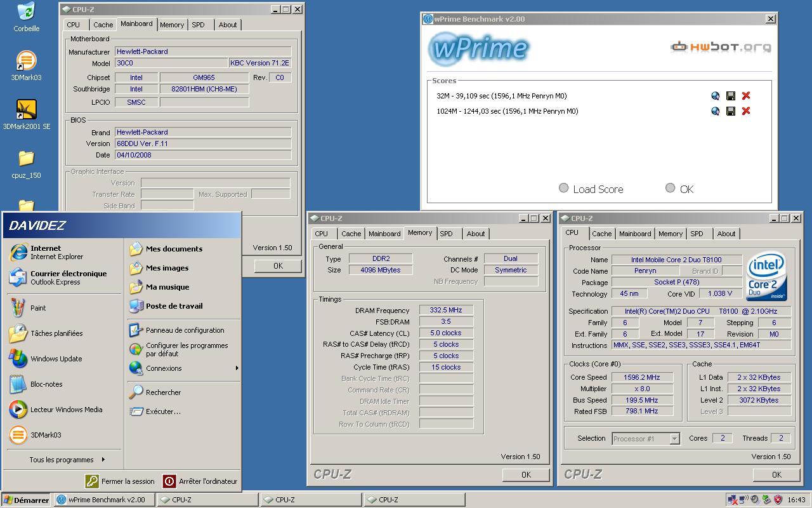Click OK in the processor CPU-Z window
Viewport: 812px width, 508px height.
point(776,474)
